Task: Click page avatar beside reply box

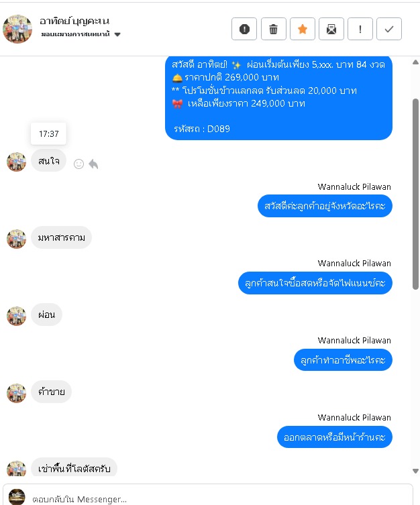Action: tap(17, 497)
